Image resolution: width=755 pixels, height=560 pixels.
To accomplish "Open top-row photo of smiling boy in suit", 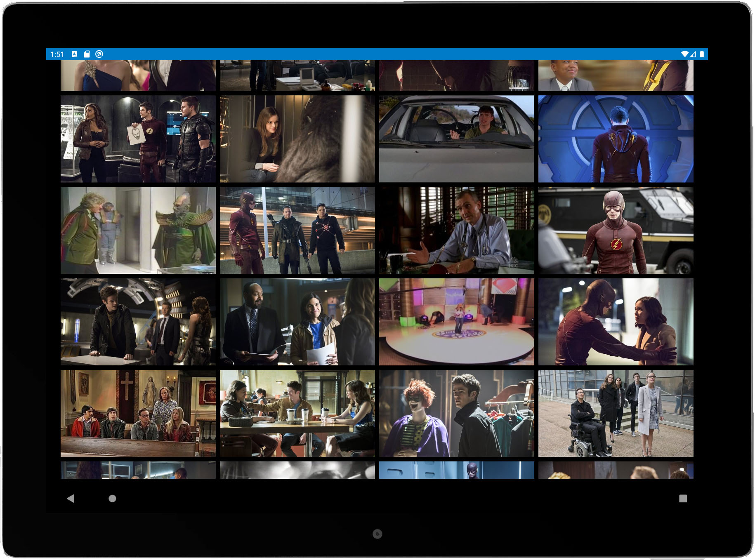I will [616, 75].
